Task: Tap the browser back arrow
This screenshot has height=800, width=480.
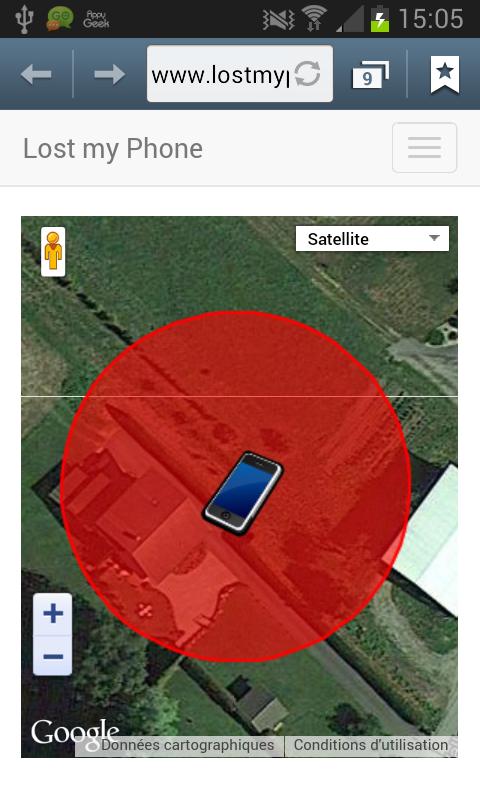Action: [x=36, y=74]
